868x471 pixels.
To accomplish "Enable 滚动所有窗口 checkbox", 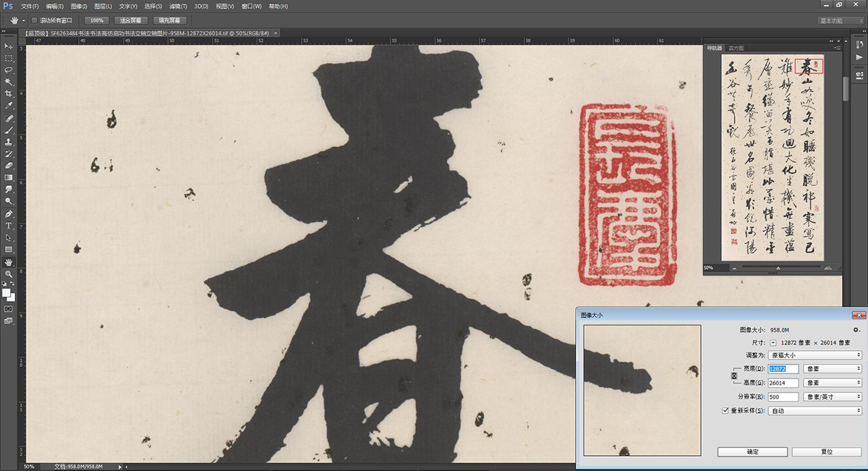I will click(34, 20).
